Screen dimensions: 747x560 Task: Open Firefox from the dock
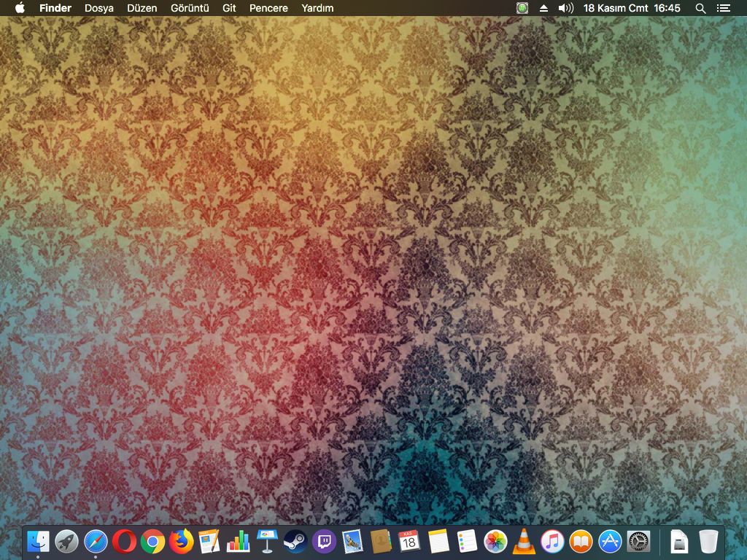(181, 541)
